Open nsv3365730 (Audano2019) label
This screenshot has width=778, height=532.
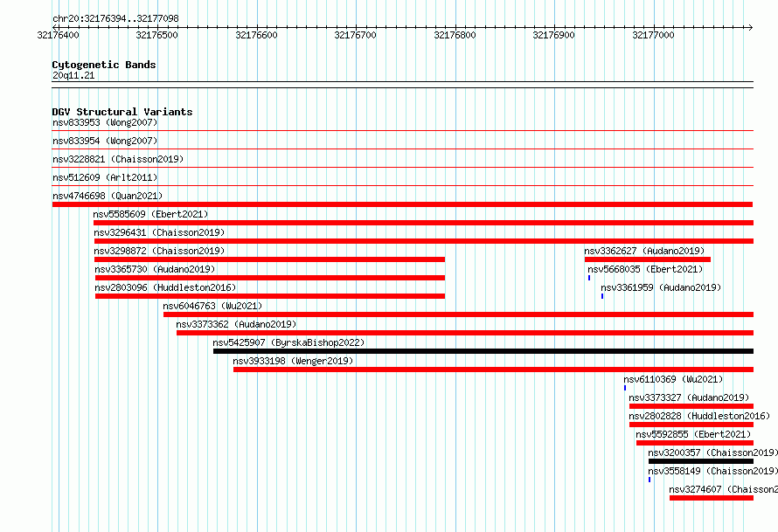[155, 269]
